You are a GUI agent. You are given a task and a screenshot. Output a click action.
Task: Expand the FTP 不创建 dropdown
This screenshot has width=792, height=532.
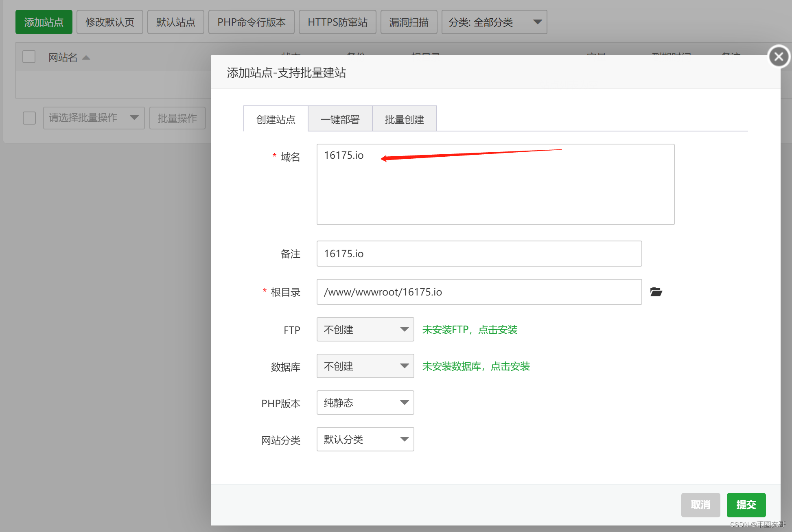pyautogui.click(x=365, y=329)
